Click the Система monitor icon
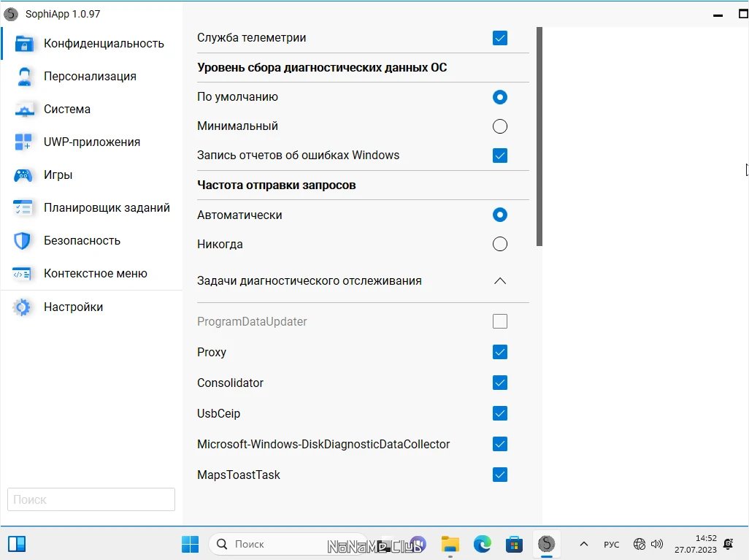The height and width of the screenshot is (560, 749). click(24, 110)
